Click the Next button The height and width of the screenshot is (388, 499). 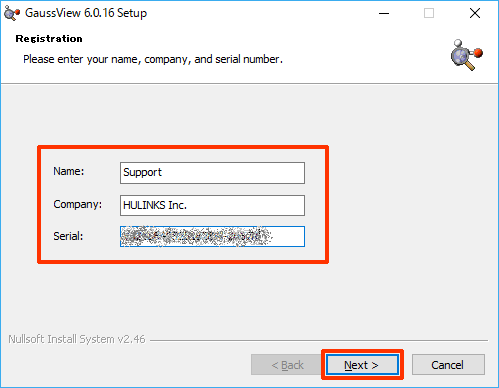(x=362, y=365)
